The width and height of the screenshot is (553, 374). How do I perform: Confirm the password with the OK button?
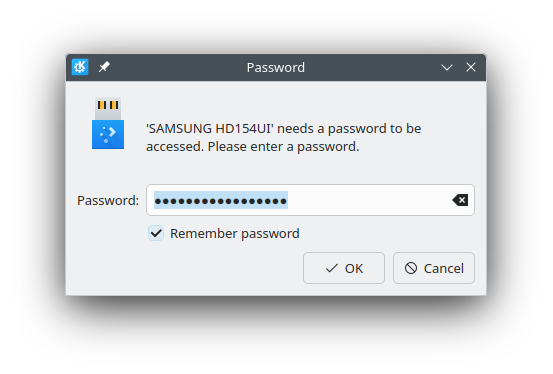pyautogui.click(x=344, y=268)
